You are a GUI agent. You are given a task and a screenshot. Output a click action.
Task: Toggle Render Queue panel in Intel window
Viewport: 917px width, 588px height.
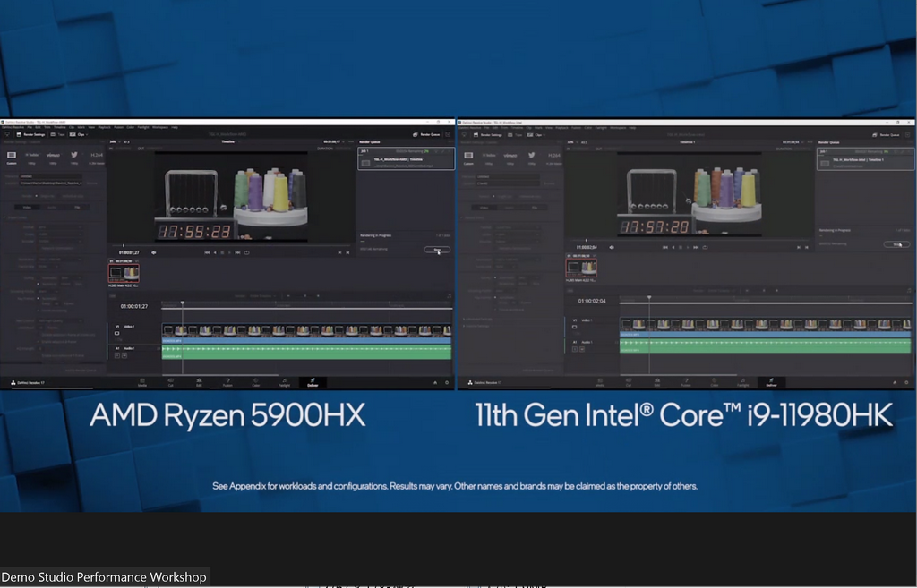click(x=887, y=135)
